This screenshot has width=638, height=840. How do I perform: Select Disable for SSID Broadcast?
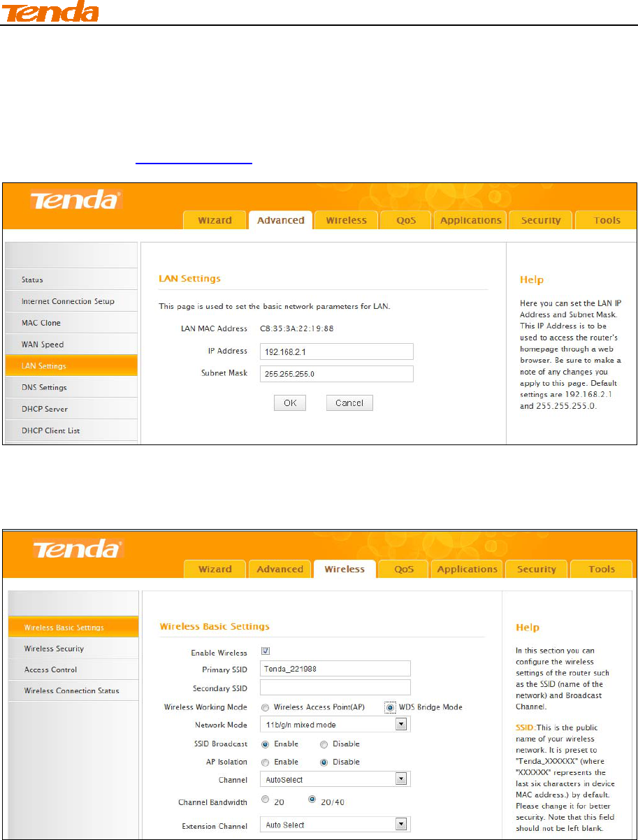coord(324,744)
